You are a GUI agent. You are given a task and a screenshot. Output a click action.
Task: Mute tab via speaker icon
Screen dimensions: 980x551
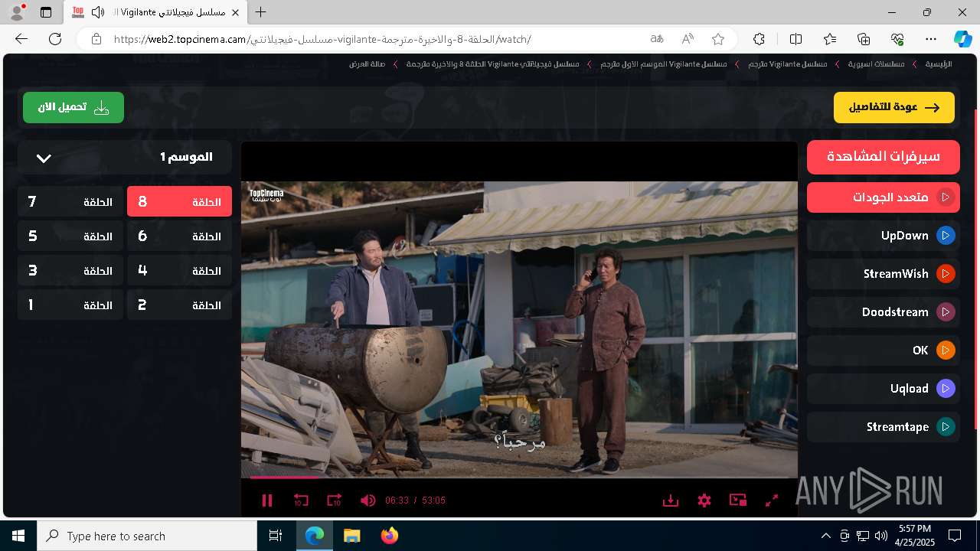98,12
